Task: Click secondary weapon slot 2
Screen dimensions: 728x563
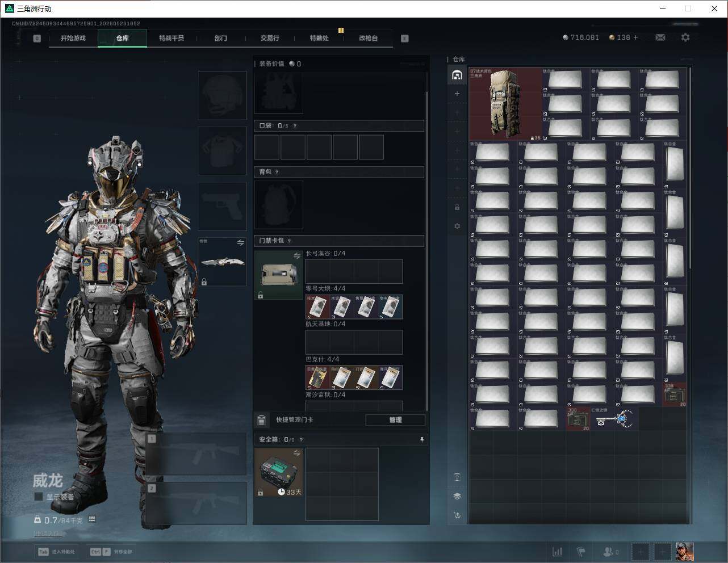Action: [x=196, y=503]
